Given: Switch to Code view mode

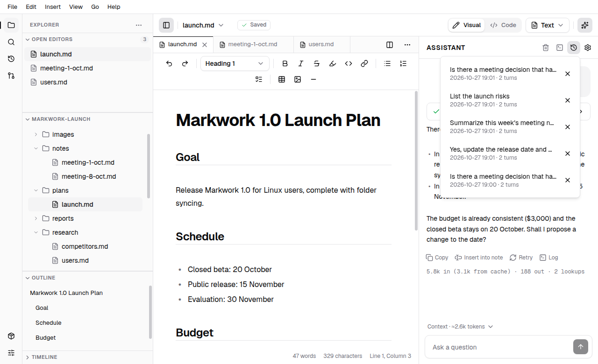Looking at the screenshot, I should tap(503, 25).
